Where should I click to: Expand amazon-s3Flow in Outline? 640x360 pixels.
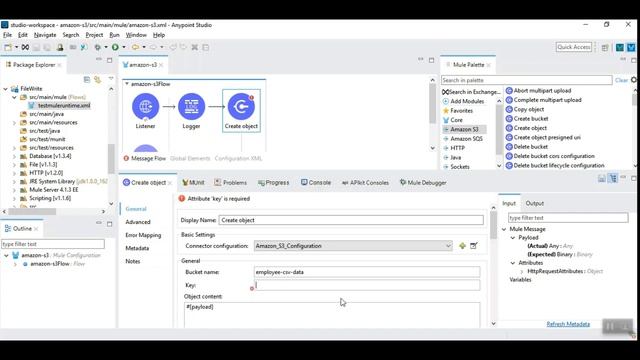16,264
